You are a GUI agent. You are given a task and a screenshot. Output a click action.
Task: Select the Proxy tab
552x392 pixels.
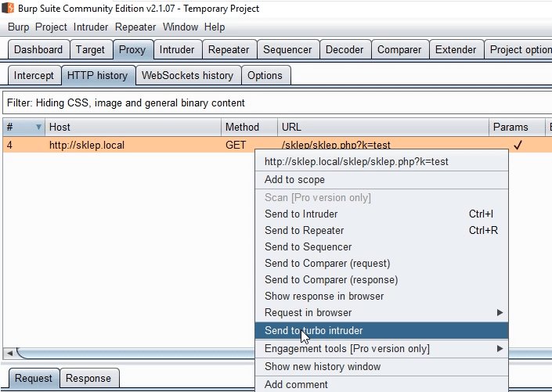(132, 49)
